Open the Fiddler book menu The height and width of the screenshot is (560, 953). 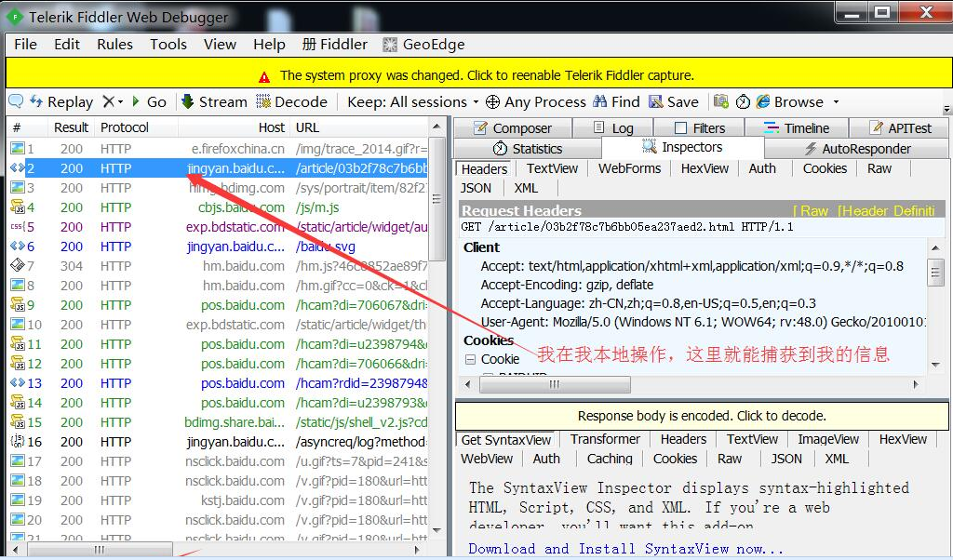pos(335,45)
